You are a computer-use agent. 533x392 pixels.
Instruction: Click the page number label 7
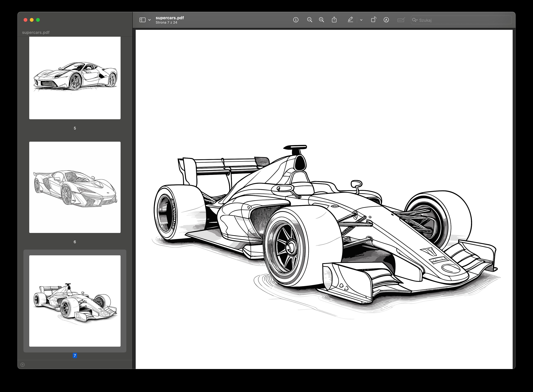click(75, 355)
